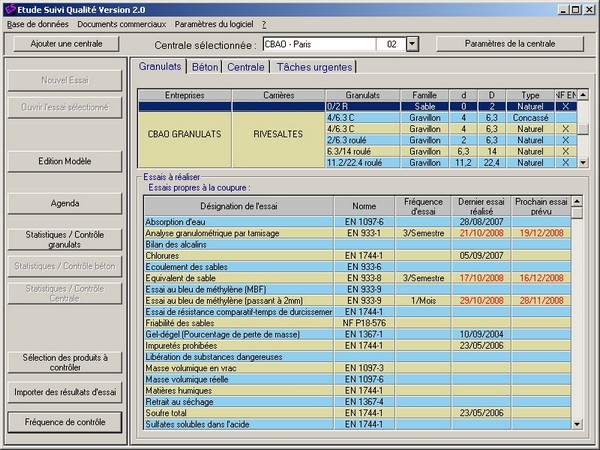Toggle NF EN mark for 6.3/14 roulé

tap(565, 150)
